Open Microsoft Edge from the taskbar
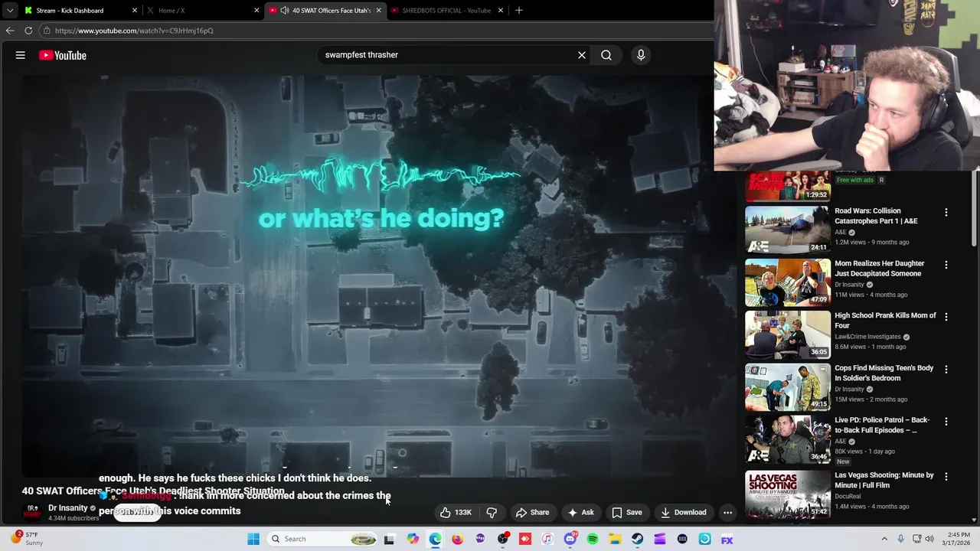Viewport: 980px width, 551px height. [x=435, y=539]
